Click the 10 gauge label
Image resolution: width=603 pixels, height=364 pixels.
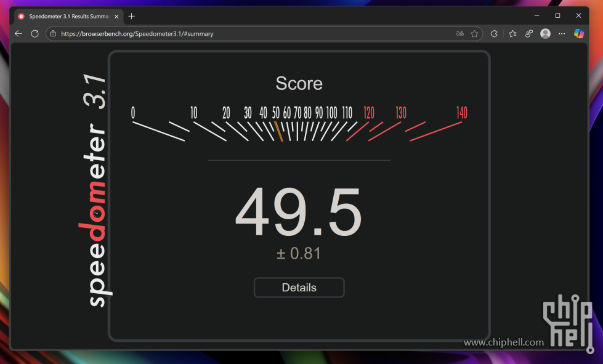coord(194,113)
